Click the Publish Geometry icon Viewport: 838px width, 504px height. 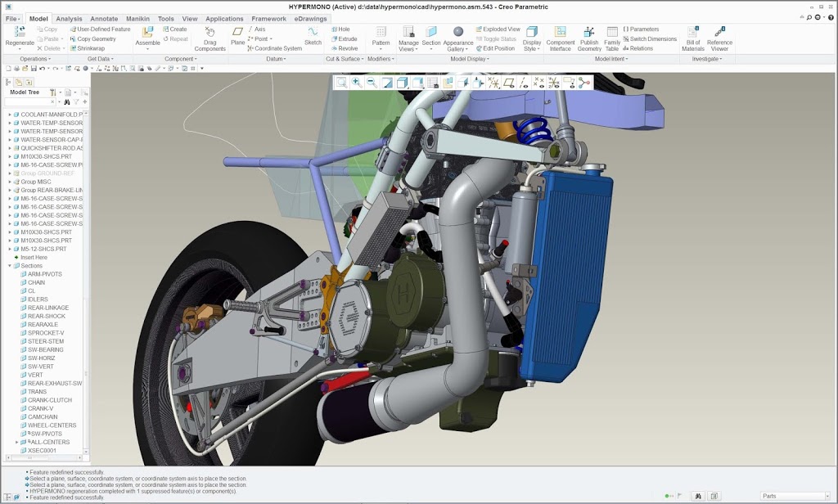pos(589,33)
